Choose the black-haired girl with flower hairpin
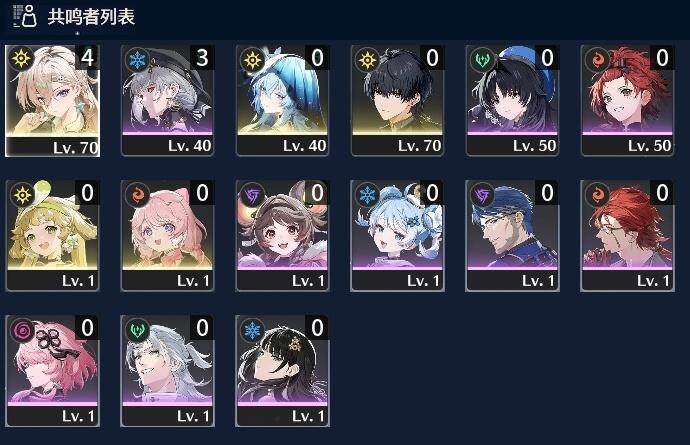690x445 pixels. click(282, 371)
